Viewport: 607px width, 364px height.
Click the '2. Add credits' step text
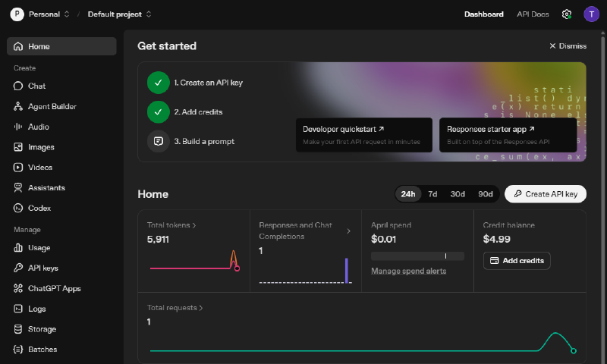(198, 111)
